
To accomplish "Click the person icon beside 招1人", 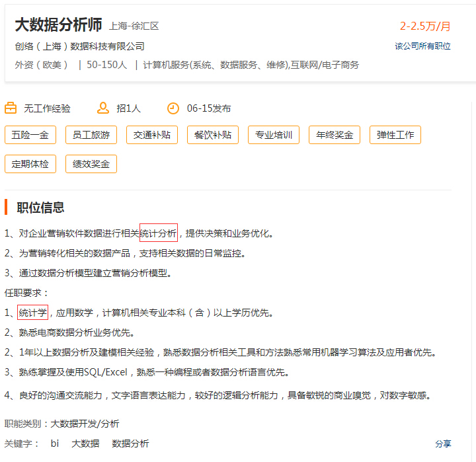I will point(102,108).
